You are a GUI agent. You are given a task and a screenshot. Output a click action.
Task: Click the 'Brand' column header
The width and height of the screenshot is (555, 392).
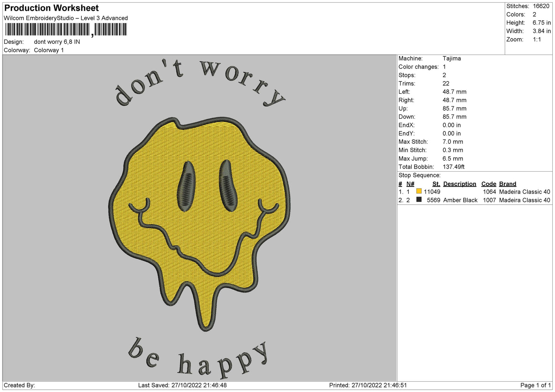coord(507,184)
